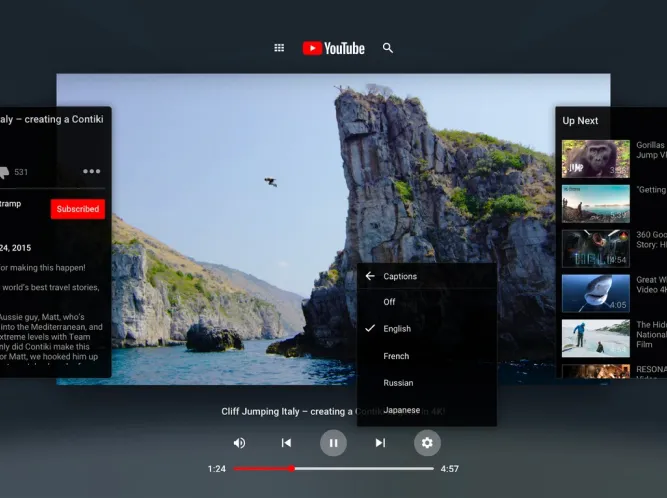Open the search magnifier icon
Image resolution: width=667 pixels, height=498 pixels.
(388, 48)
